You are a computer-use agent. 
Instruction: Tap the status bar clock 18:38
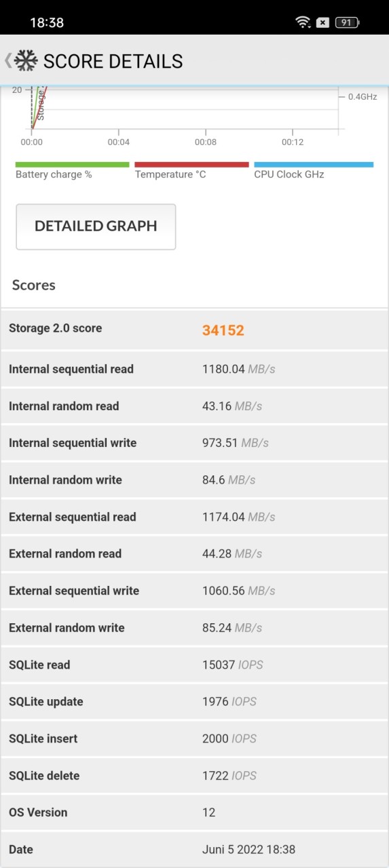coord(47,22)
